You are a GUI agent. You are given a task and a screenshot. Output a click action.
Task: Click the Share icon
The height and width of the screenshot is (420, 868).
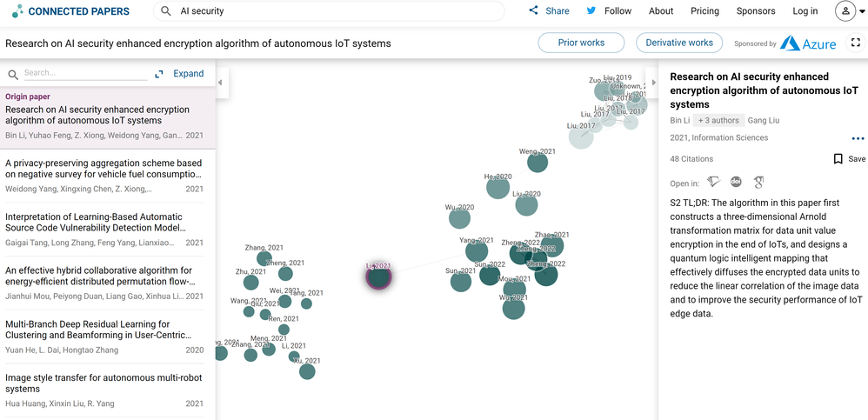pos(533,10)
